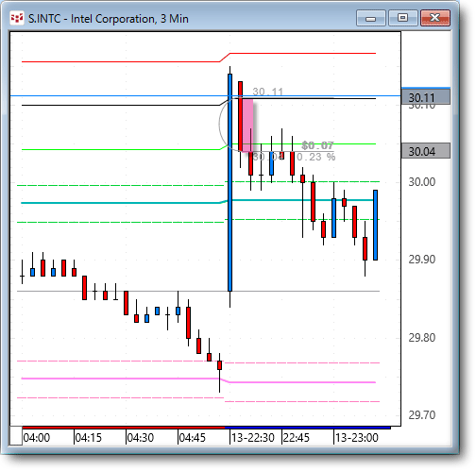476x471 pixels.
Task: Click the 04:15 time axis label
Action: click(89, 438)
